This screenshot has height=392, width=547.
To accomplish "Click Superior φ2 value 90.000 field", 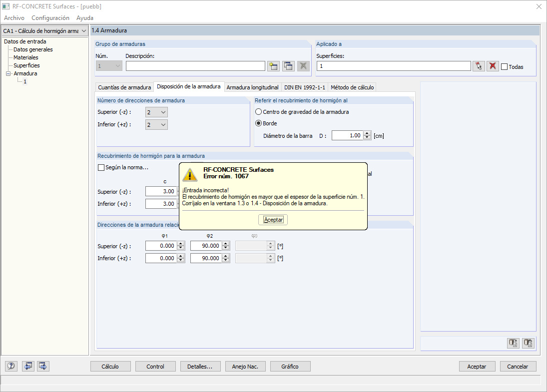I will [206, 246].
